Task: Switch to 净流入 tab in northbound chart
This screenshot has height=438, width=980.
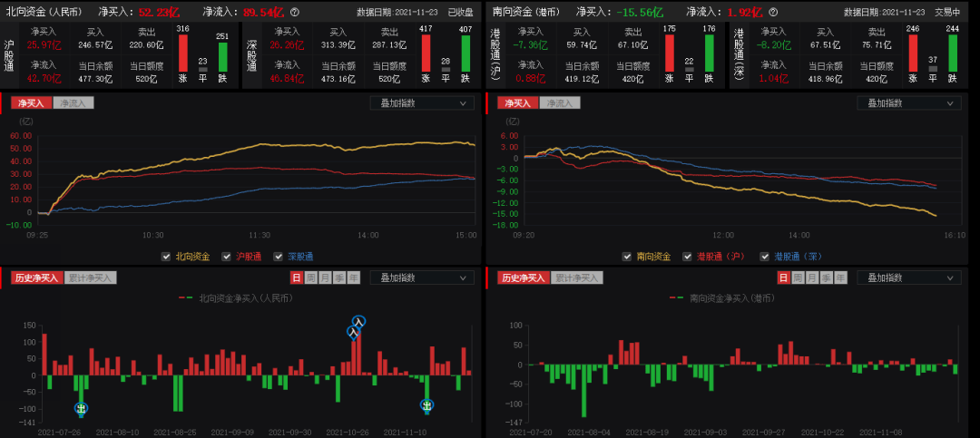Action: click(x=72, y=103)
